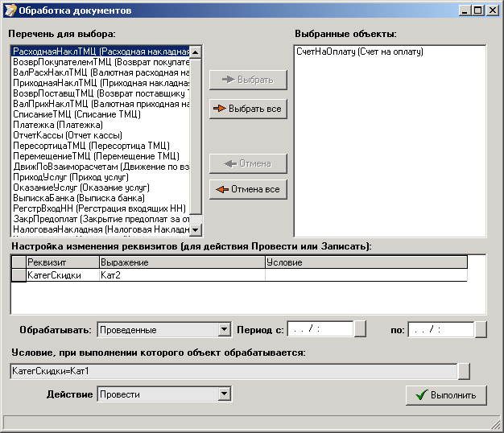
Task: Select РасходнаяНаклТМЦ in the list
Action: (101, 52)
